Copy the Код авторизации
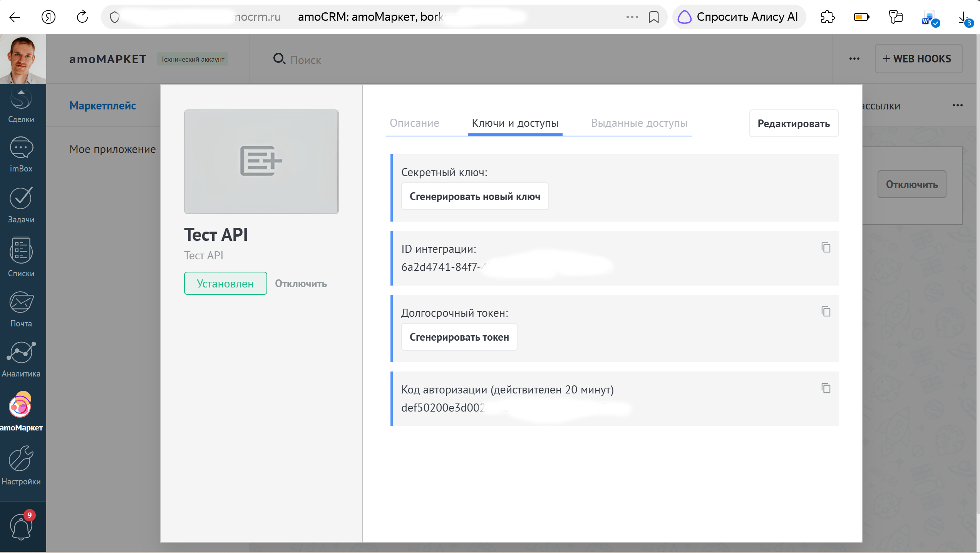Screen dimensions: 980x553 [x=826, y=388]
